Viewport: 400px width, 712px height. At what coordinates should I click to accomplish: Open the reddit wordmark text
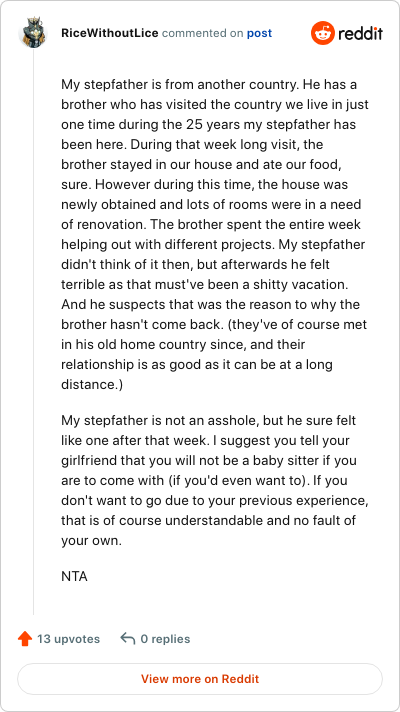[x=361, y=34]
